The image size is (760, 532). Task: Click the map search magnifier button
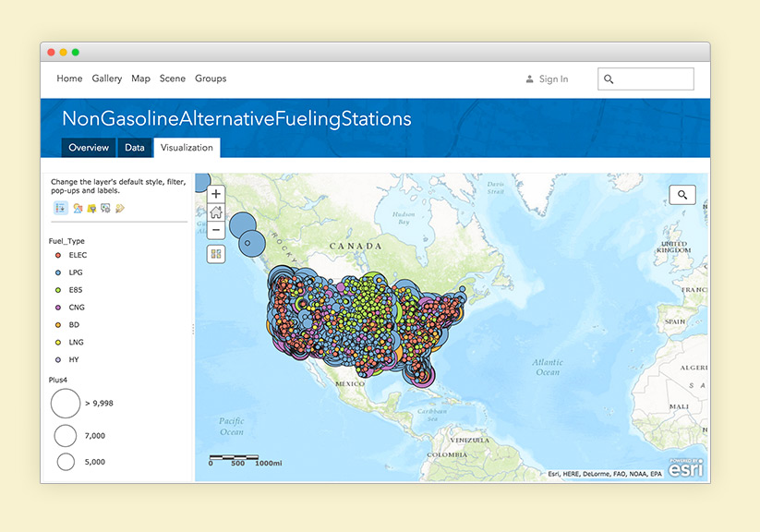pos(682,195)
